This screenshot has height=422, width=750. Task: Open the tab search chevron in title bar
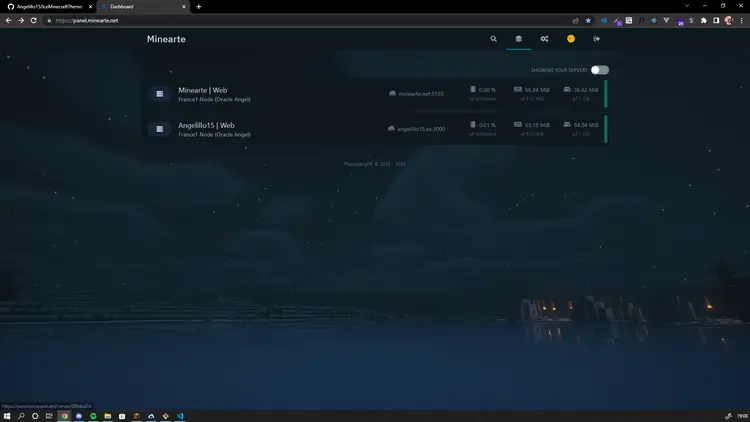click(x=687, y=6)
